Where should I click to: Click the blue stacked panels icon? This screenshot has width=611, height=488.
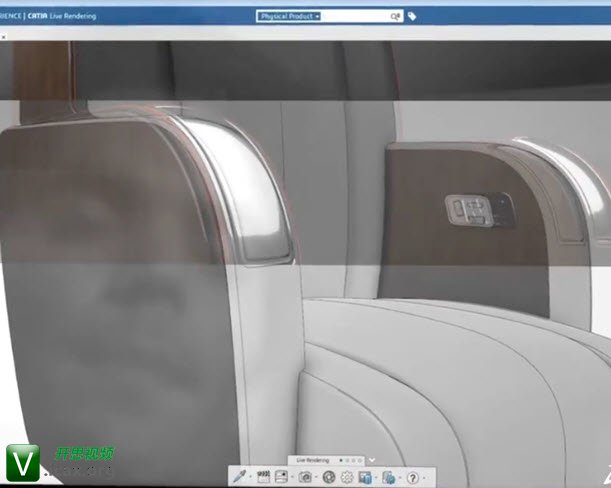(x=365, y=477)
